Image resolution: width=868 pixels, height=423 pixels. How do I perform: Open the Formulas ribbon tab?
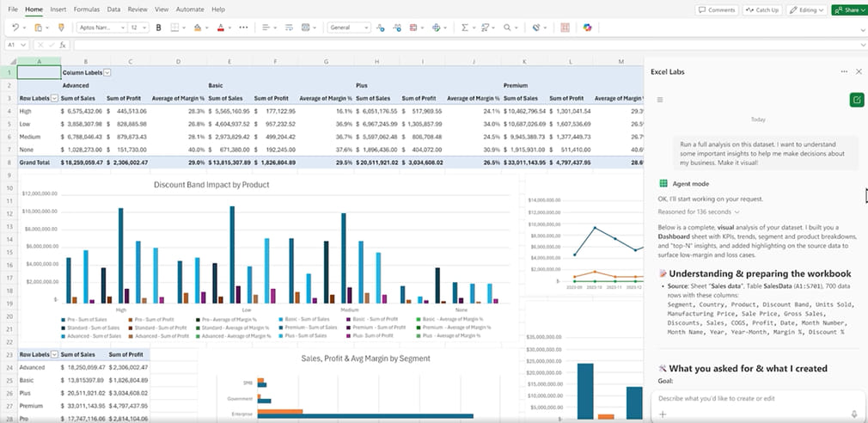tap(86, 9)
